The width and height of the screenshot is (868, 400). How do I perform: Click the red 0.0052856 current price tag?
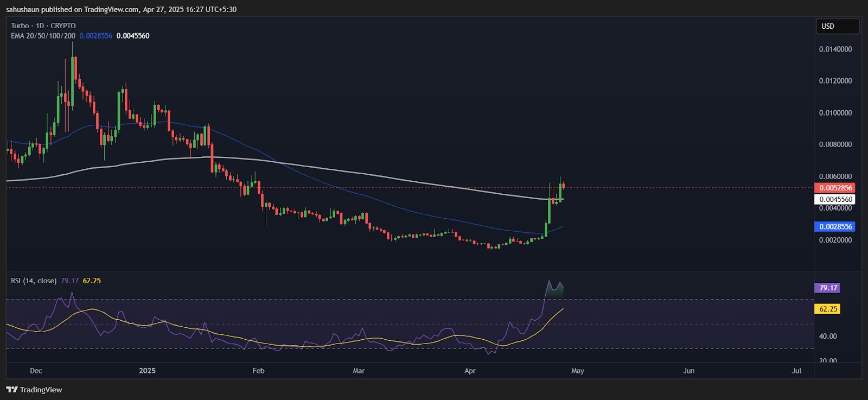[x=835, y=188]
